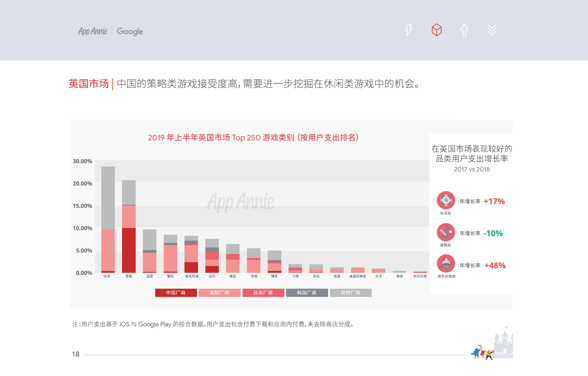Click the dark red segment of 策略 bar

click(x=129, y=250)
